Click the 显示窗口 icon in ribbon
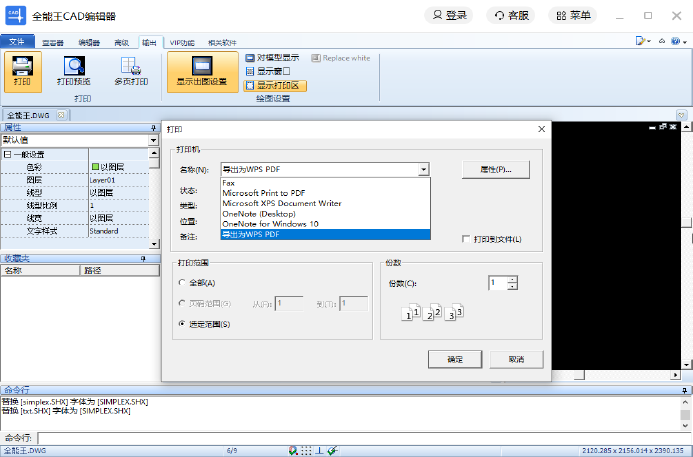 pyautogui.click(x=250, y=72)
